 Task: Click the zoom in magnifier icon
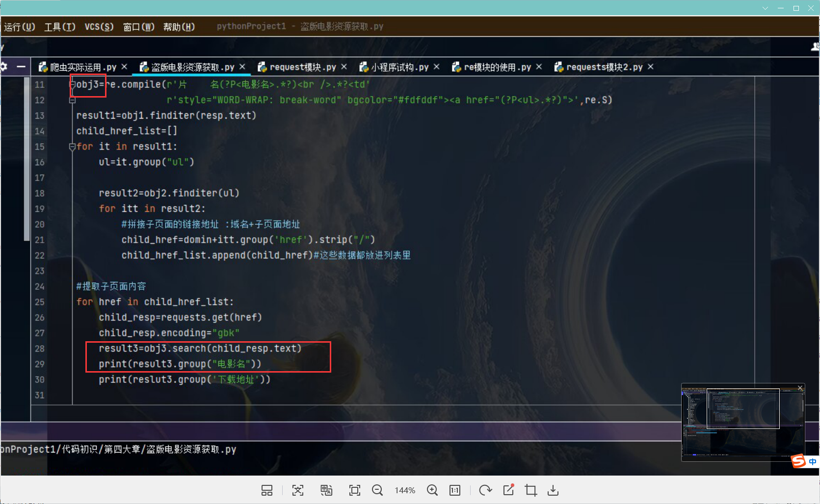coord(432,490)
